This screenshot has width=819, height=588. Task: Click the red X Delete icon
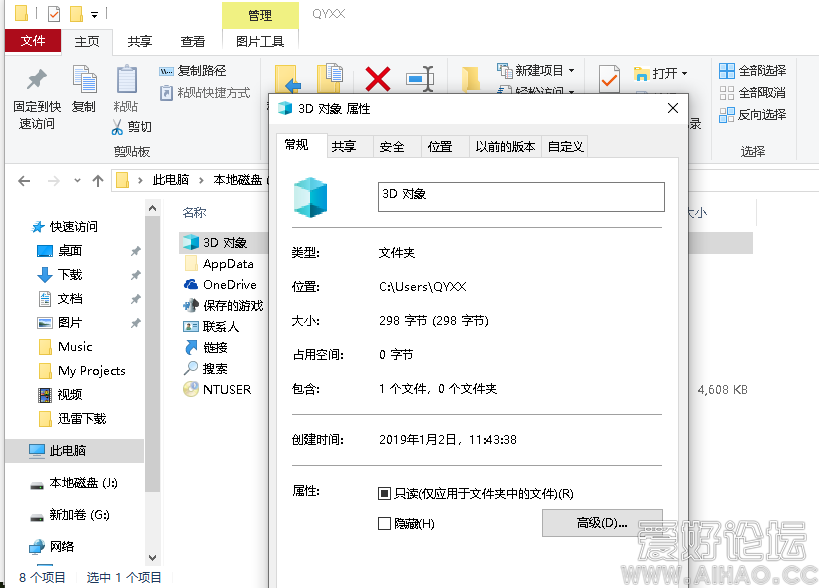pyautogui.click(x=378, y=79)
